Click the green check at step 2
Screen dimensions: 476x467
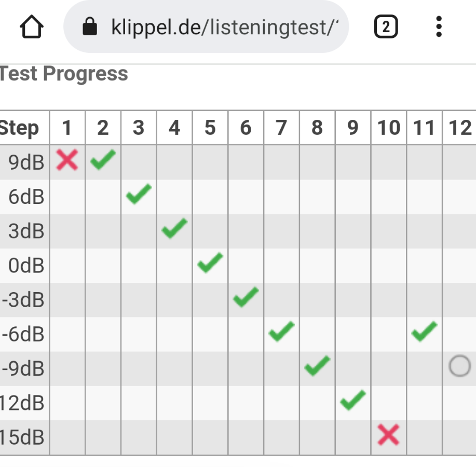click(103, 159)
